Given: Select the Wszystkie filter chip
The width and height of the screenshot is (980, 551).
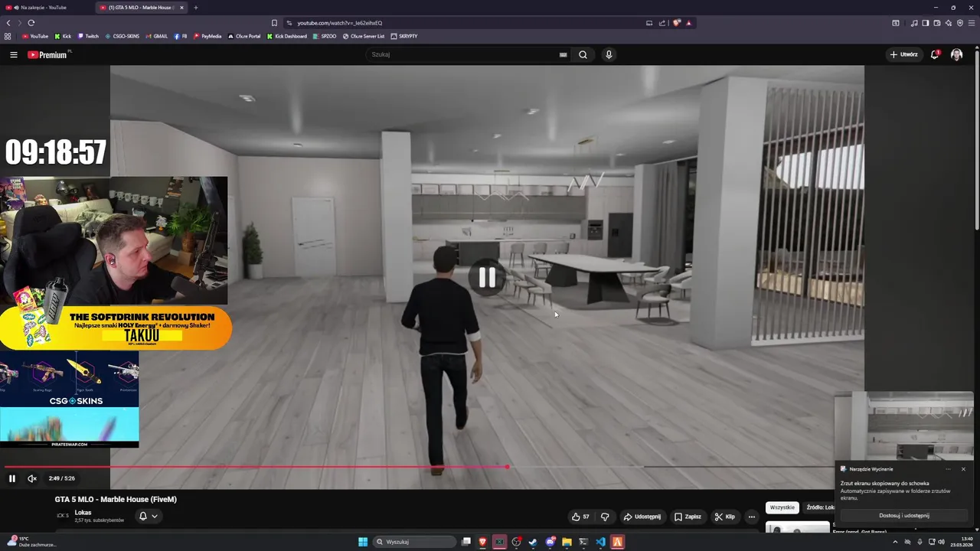Looking at the screenshot, I should point(782,507).
